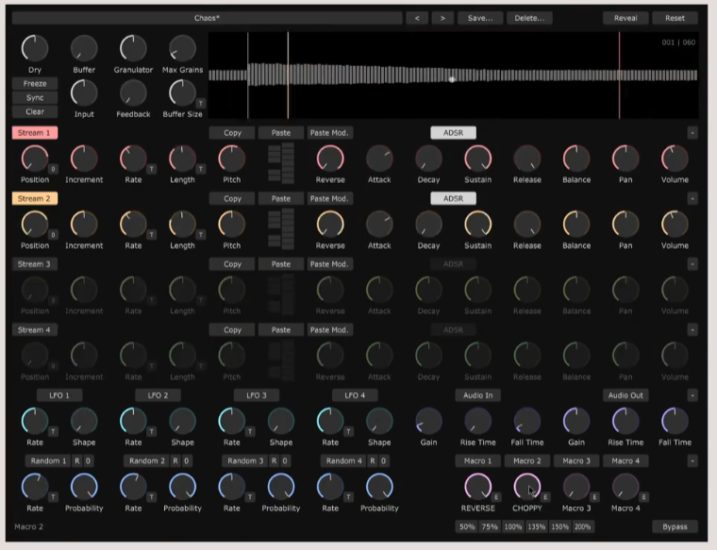717x550 pixels.
Task: Set interface zoom to 150%
Action: tap(559, 527)
